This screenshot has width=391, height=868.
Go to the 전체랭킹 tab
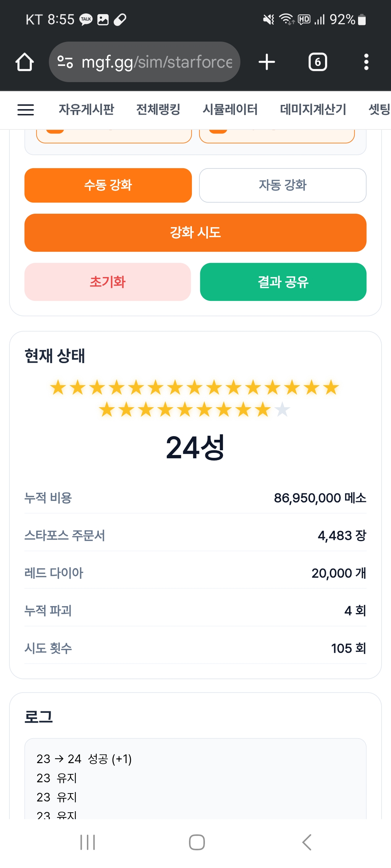158,109
